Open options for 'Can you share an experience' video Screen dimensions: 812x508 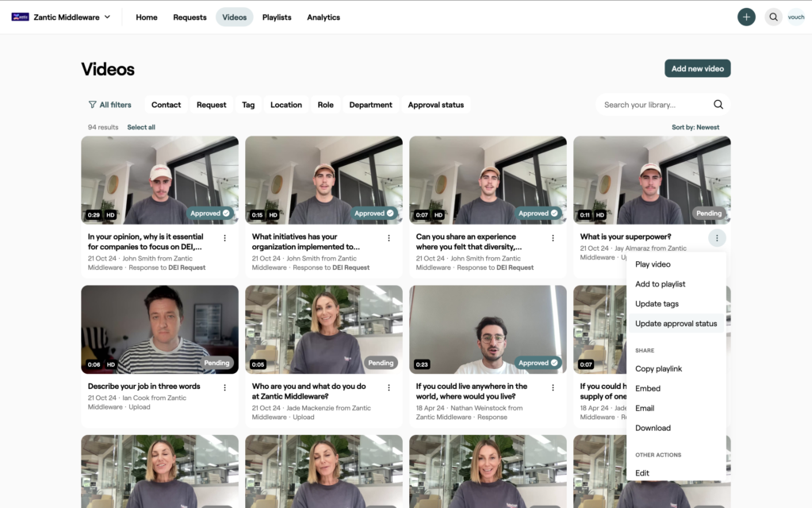[553, 238]
